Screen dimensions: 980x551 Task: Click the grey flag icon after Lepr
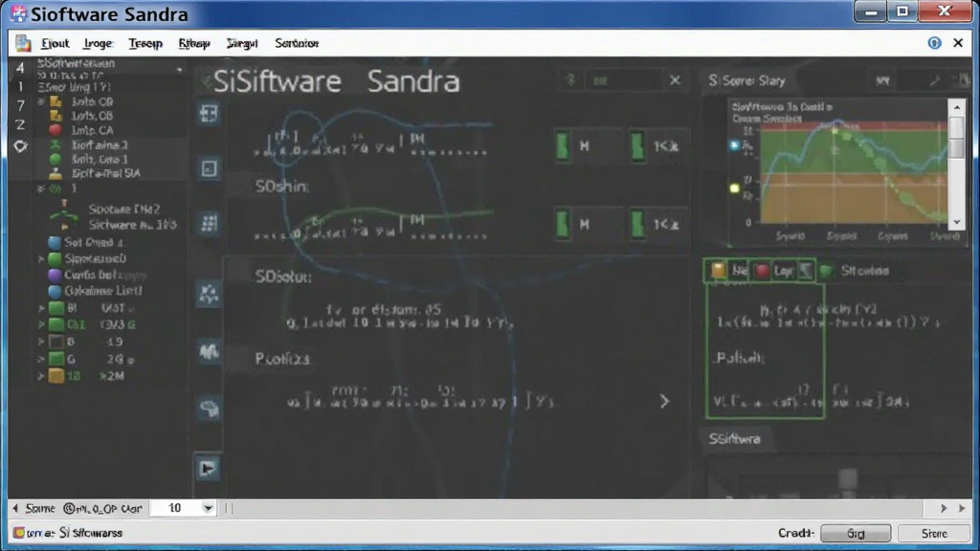pos(806,271)
